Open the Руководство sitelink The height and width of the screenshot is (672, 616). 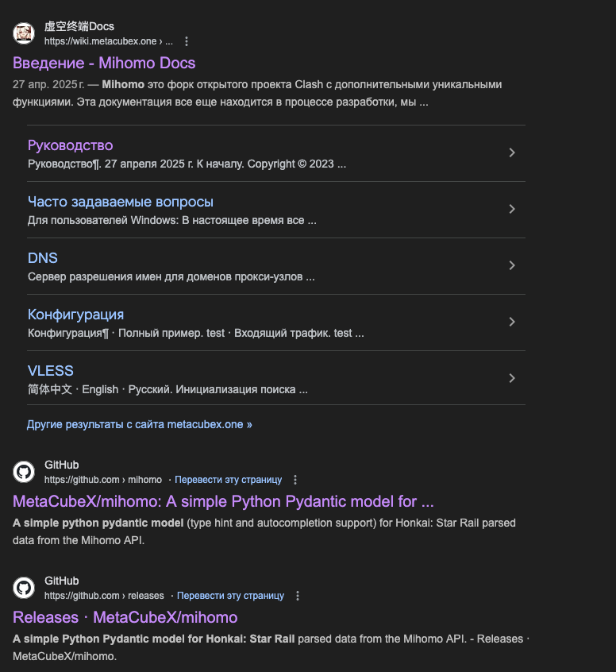[x=70, y=145]
